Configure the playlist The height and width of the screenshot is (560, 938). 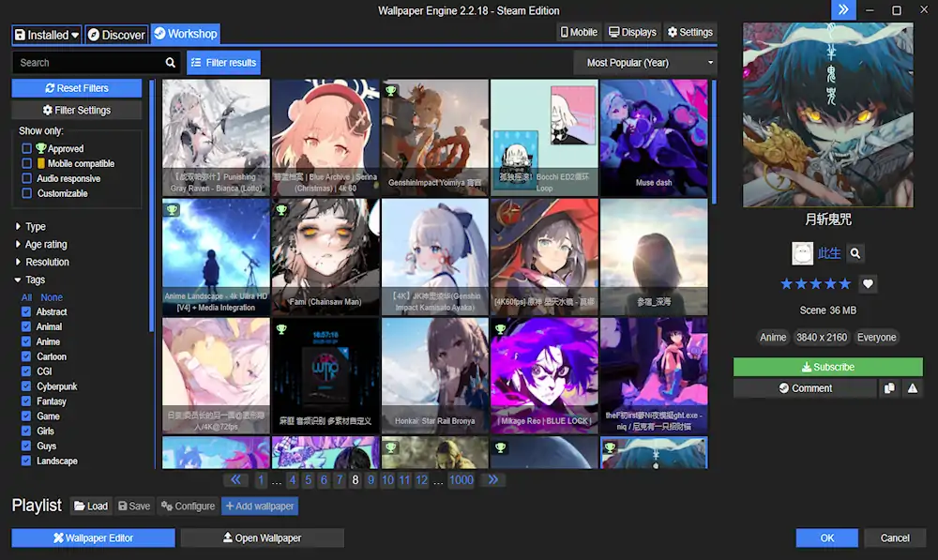click(x=188, y=507)
